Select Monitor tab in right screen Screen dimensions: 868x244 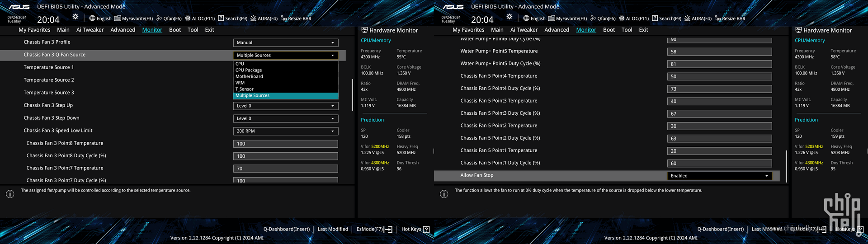point(586,30)
